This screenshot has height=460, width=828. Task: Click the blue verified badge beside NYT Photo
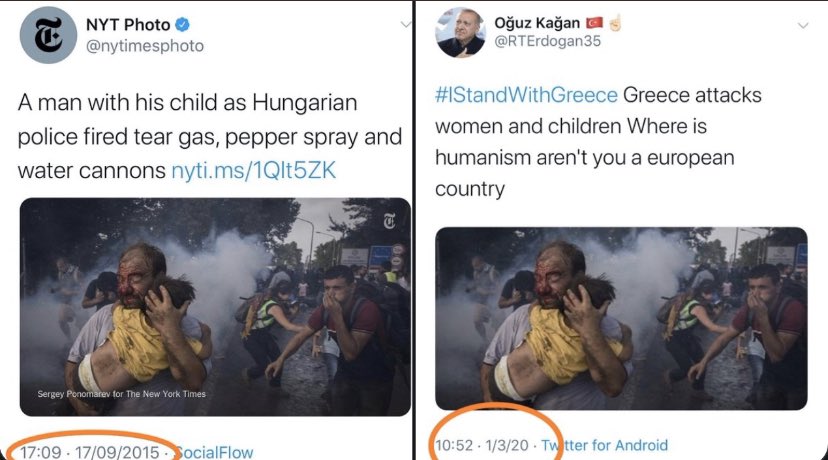pyautogui.click(x=182, y=24)
